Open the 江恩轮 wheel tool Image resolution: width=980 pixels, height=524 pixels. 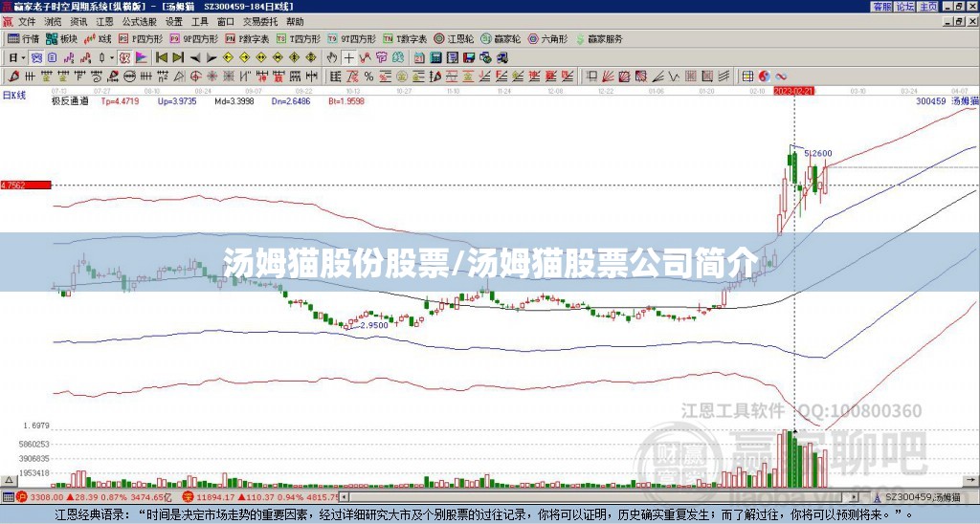pyautogui.click(x=455, y=38)
